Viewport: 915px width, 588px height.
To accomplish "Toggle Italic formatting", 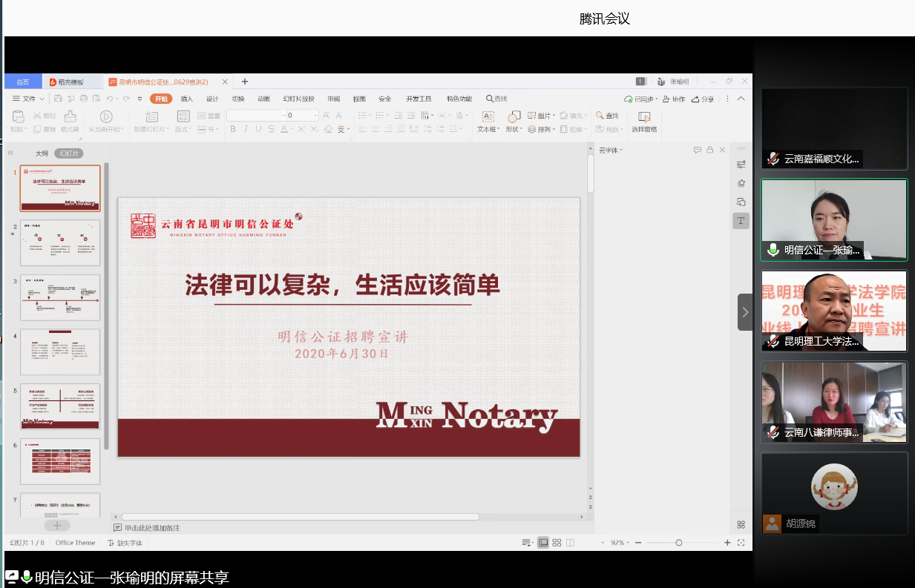I will [x=246, y=129].
